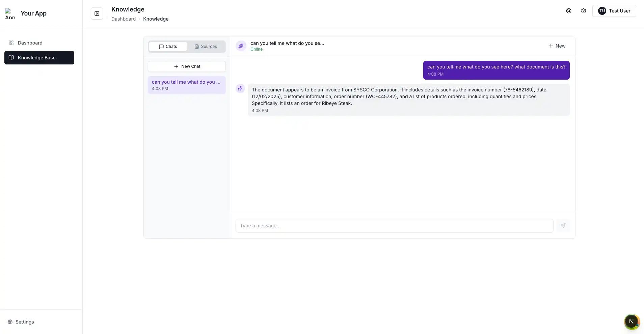Focus the Type a message input
This screenshot has width=644, height=334.
394,226
